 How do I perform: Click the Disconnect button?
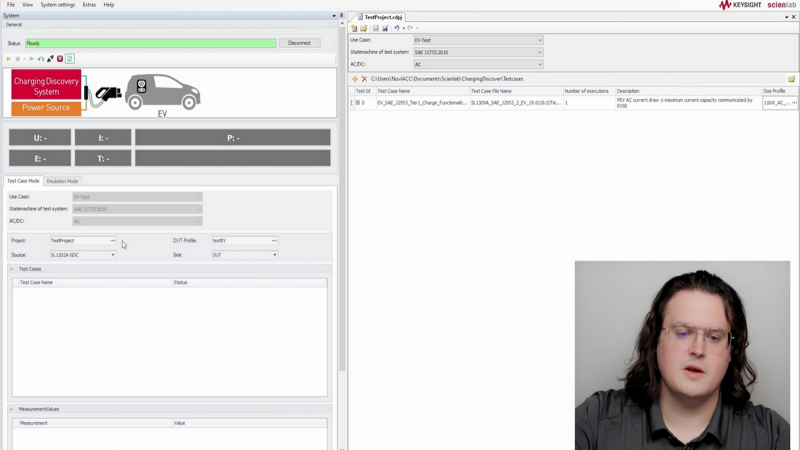coord(299,43)
